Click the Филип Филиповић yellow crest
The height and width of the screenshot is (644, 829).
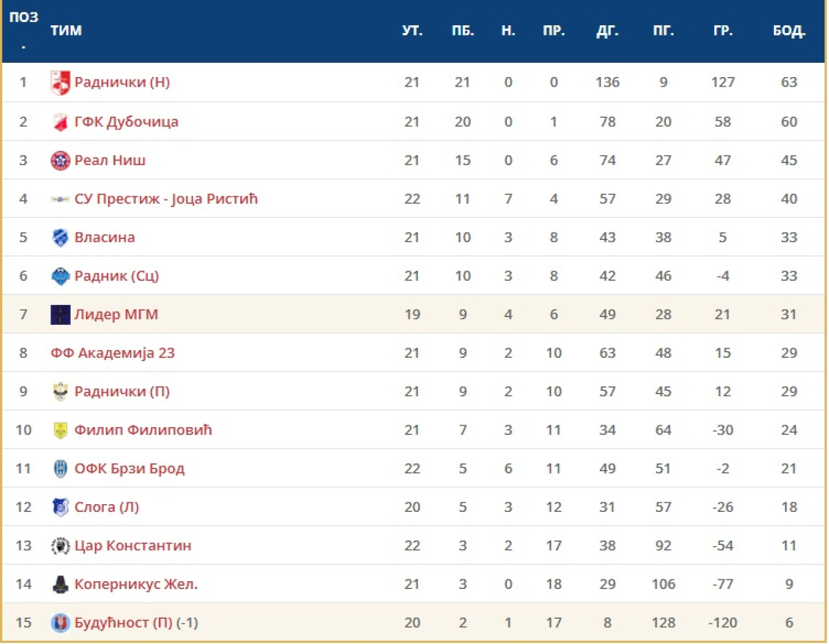(60, 430)
